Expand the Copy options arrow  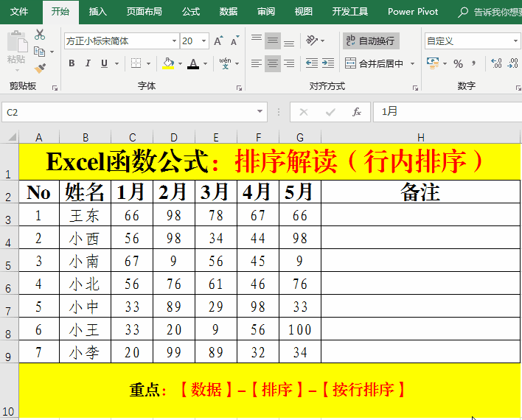52,52
